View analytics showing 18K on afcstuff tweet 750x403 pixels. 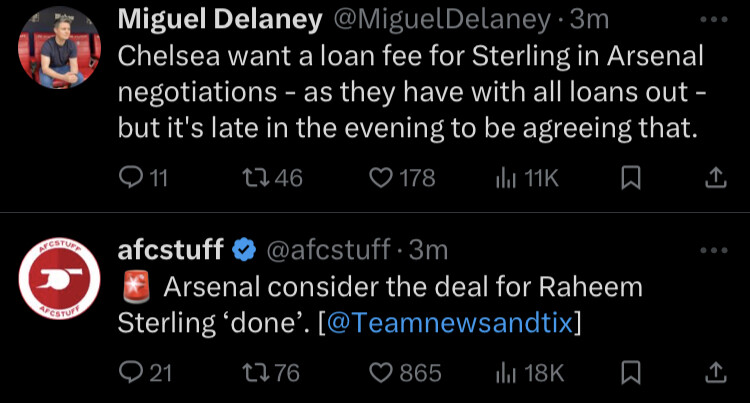coord(529,372)
